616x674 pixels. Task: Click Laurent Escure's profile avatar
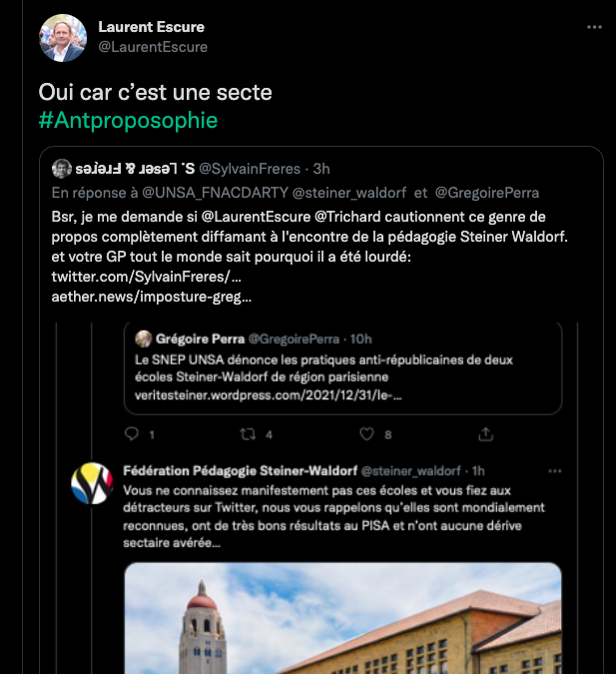pos(63,38)
